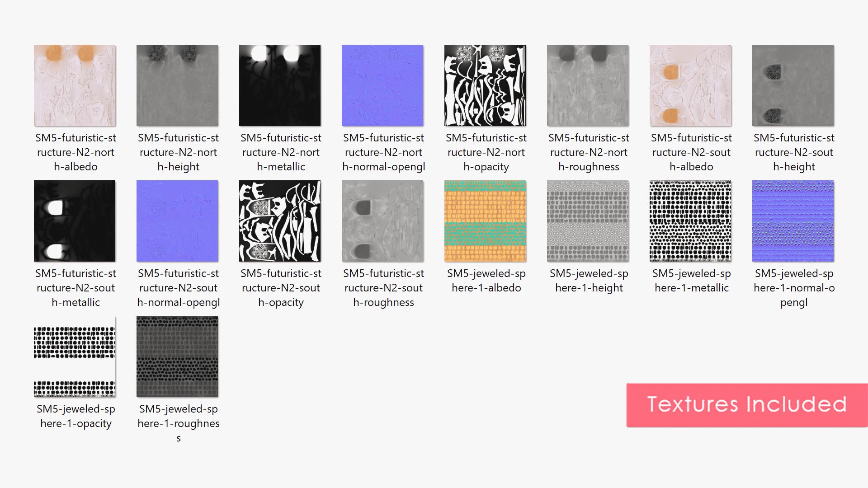Screen dimensions: 868x488
Task: Select the north-albedo texture thumbnail
Action: tap(75, 85)
